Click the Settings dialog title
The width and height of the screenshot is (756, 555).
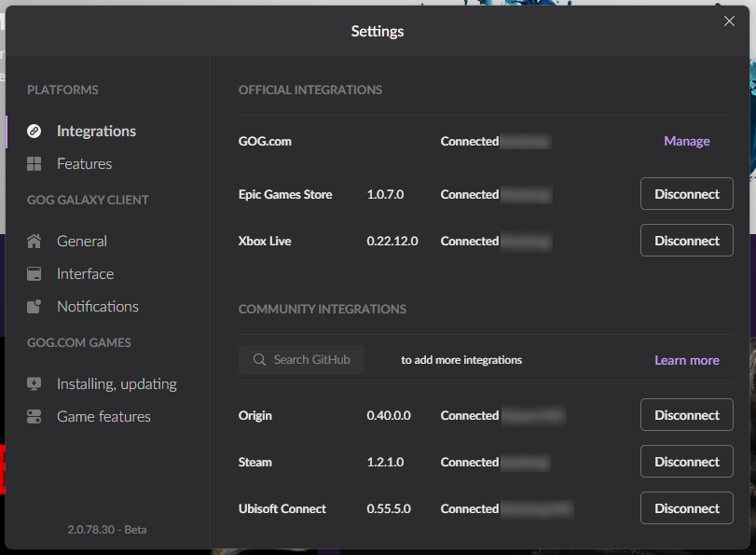pyautogui.click(x=377, y=32)
